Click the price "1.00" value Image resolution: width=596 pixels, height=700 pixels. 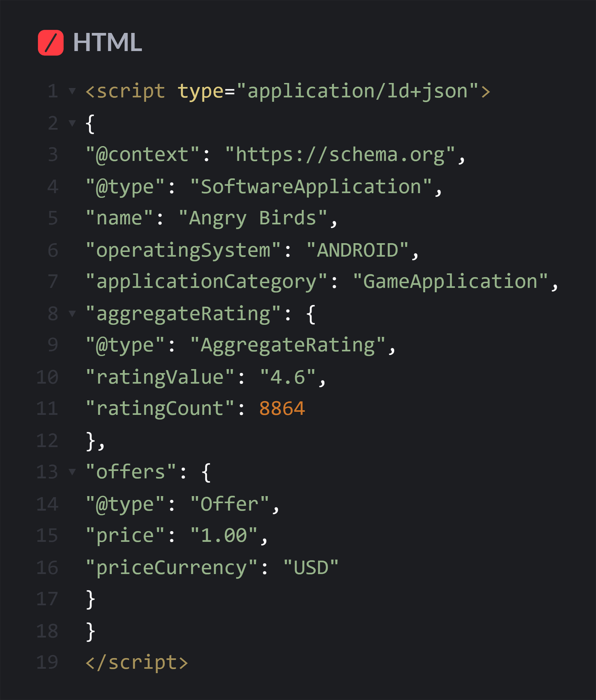(224, 536)
